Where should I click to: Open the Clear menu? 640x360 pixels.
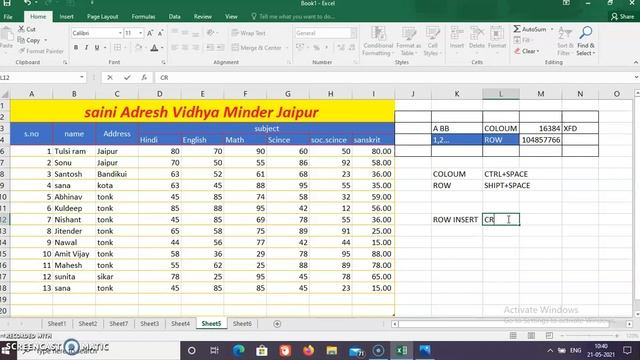527,51
